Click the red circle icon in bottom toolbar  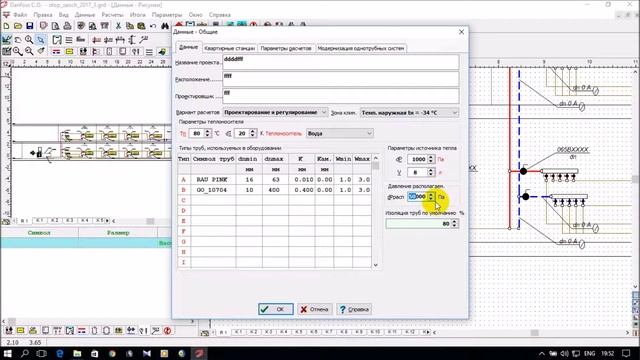(167, 330)
